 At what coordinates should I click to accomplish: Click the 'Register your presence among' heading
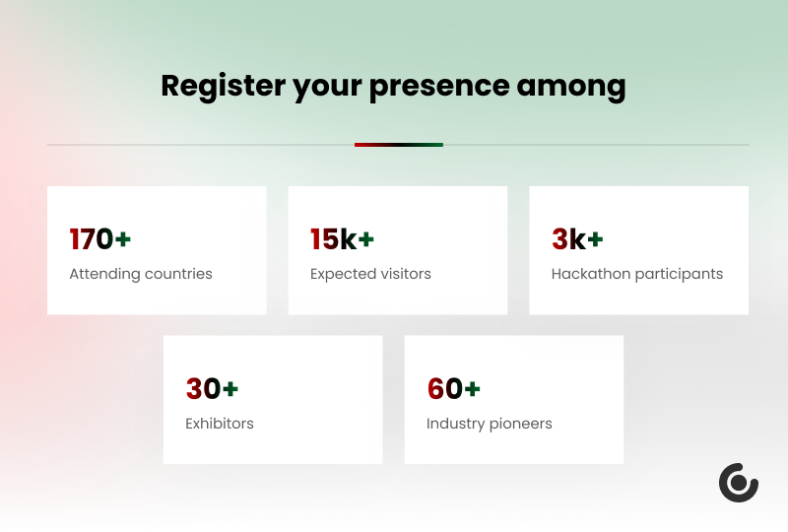tap(393, 86)
